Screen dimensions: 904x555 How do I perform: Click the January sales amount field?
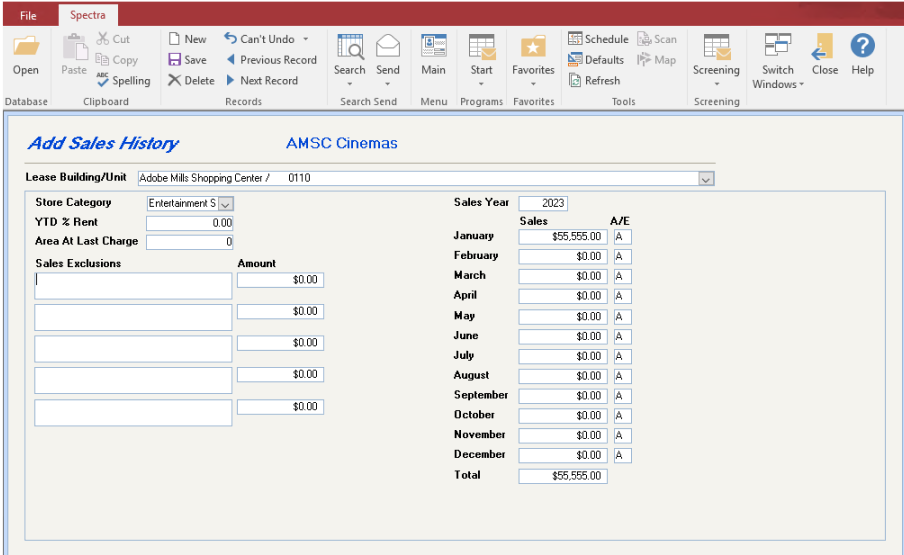coord(563,236)
